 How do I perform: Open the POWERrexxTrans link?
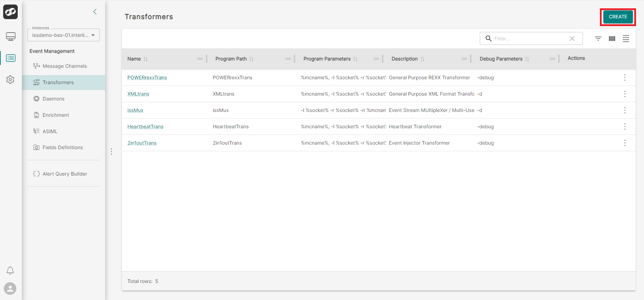tap(147, 78)
